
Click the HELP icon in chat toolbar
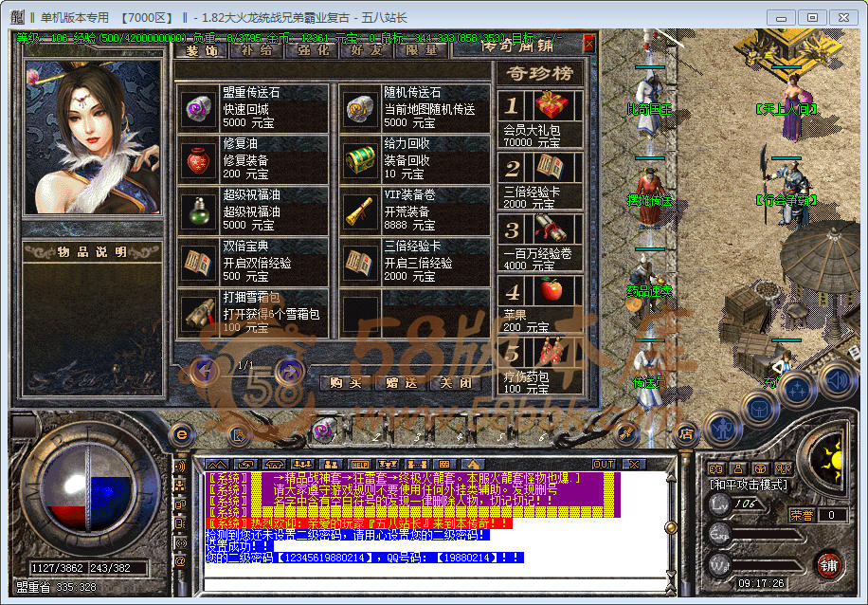(359, 465)
